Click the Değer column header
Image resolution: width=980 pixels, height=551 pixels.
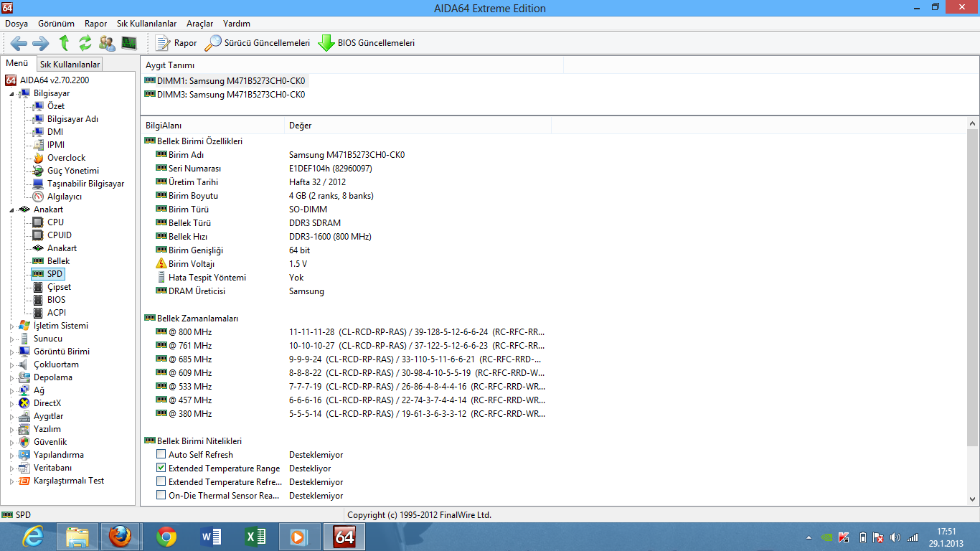[418, 126]
